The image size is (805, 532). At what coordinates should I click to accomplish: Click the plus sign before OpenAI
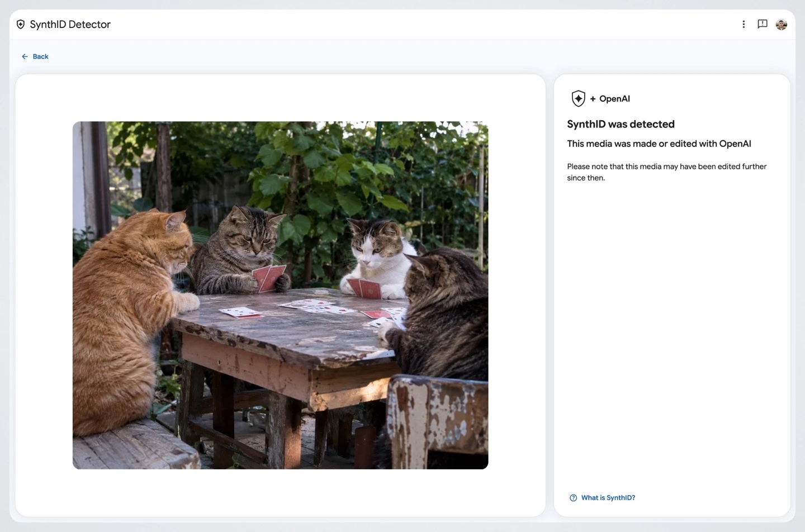tap(593, 99)
